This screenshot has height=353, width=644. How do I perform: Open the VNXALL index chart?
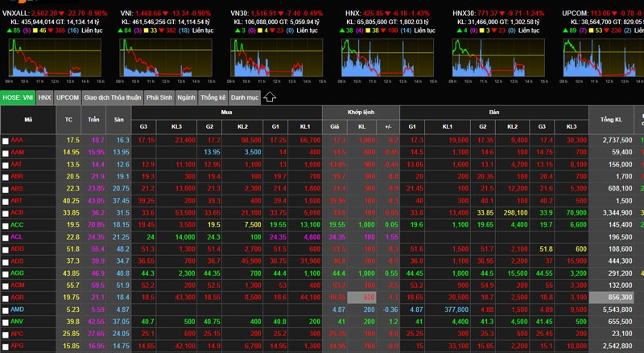[x=55, y=58]
